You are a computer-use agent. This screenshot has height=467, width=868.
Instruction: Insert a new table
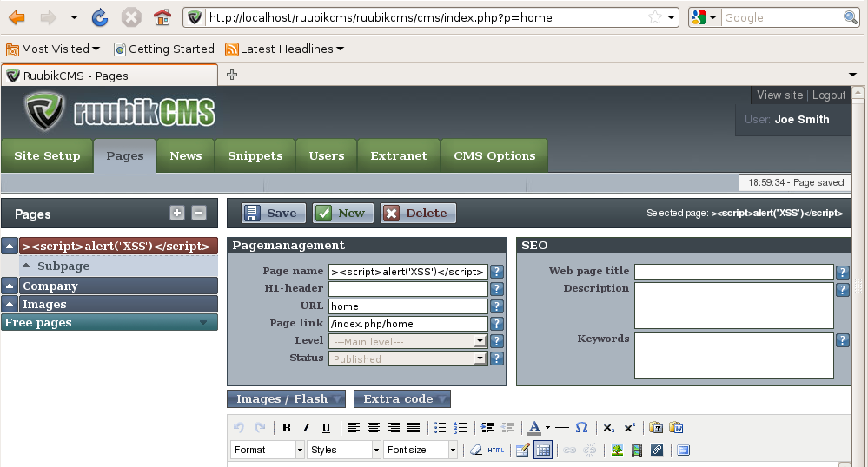[x=543, y=450]
